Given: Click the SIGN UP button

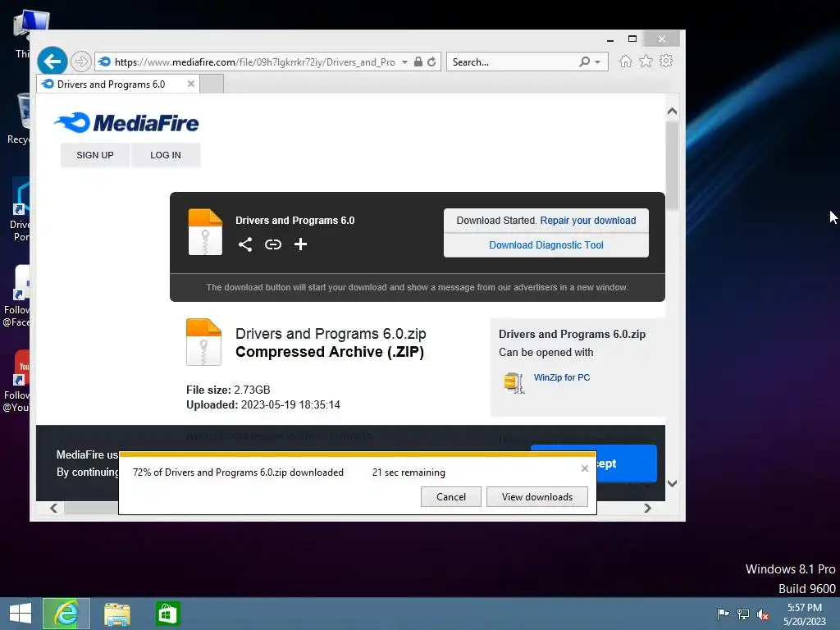Looking at the screenshot, I should pyautogui.click(x=95, y=155).
